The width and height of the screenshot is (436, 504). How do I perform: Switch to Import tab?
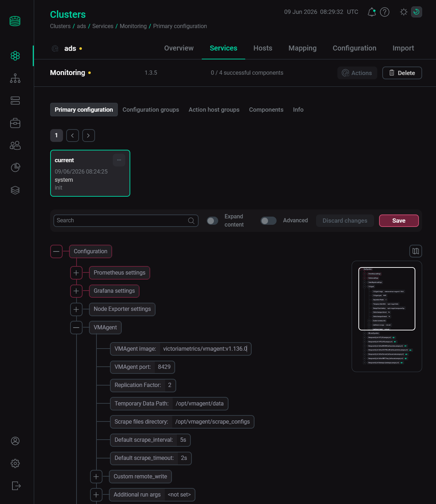coord(403,48)
